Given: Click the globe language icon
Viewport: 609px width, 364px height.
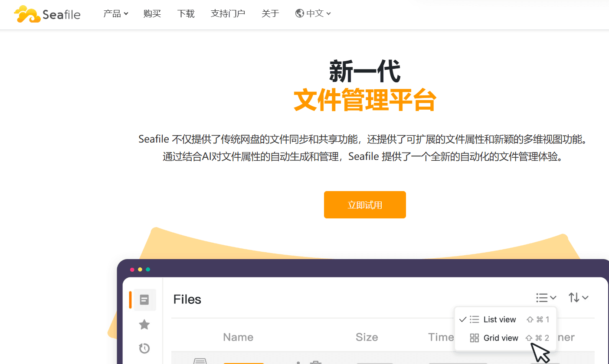Looking at the screenshot, I should (299, 13).
